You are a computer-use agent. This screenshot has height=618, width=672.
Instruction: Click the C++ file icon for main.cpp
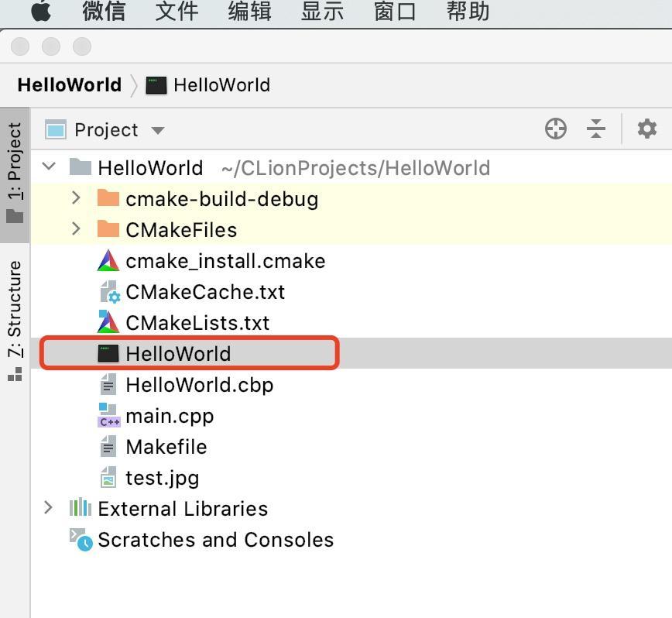tap(108, 416)
